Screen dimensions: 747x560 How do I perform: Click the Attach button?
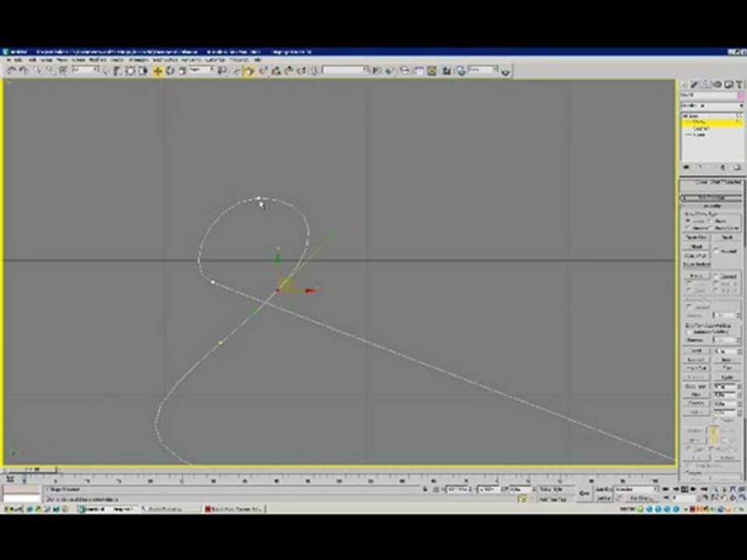[696, 247]
